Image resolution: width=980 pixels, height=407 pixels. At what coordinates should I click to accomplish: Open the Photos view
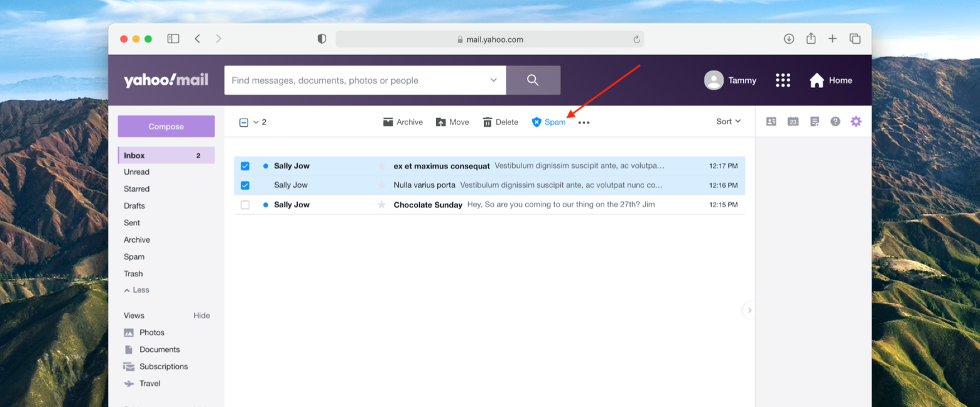point(144,332)
